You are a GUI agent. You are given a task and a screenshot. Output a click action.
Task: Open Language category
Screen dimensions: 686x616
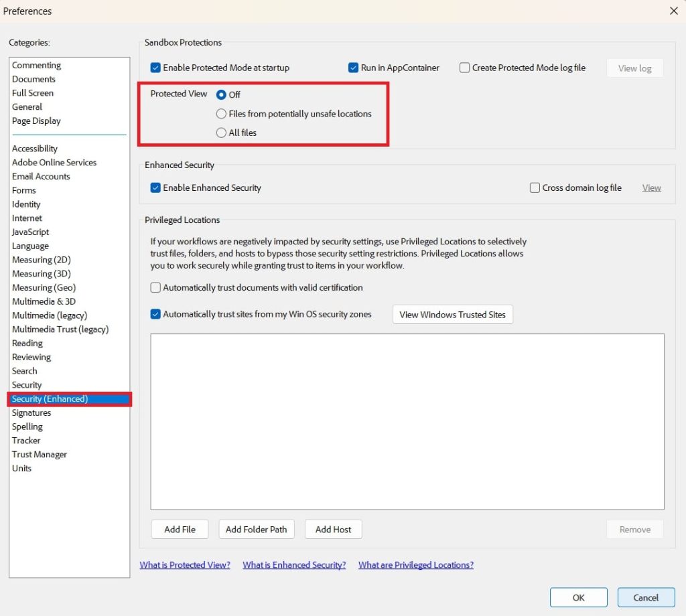pos(31,246)
